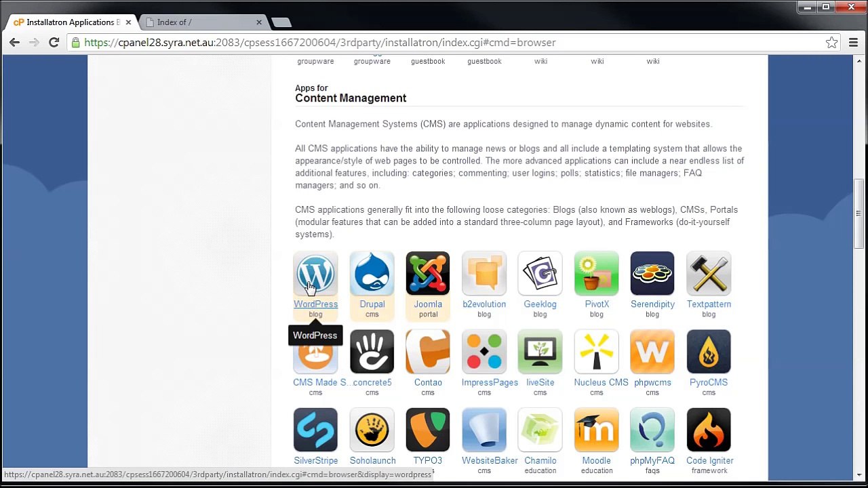Open the PyroCMS flame icon

[x=709, y=352]
